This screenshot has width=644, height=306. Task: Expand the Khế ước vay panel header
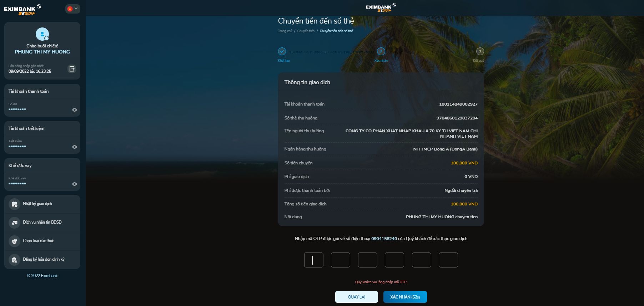(x=42, y=165)
